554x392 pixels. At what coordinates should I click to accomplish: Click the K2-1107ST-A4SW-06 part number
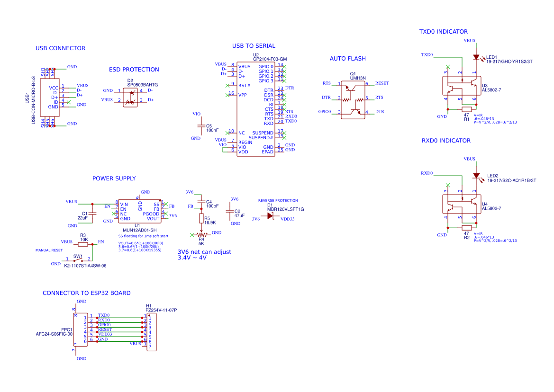(x=85, y=266)
